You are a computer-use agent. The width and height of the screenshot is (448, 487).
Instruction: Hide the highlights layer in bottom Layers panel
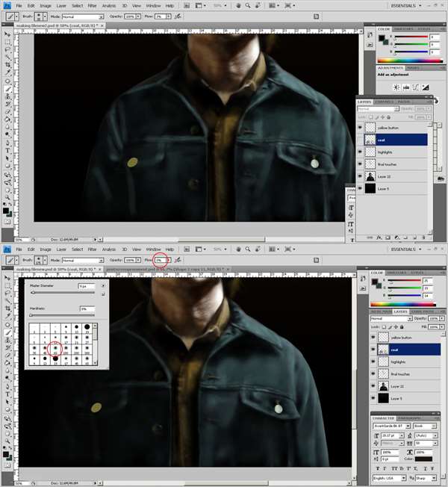[x=373, y=362]
